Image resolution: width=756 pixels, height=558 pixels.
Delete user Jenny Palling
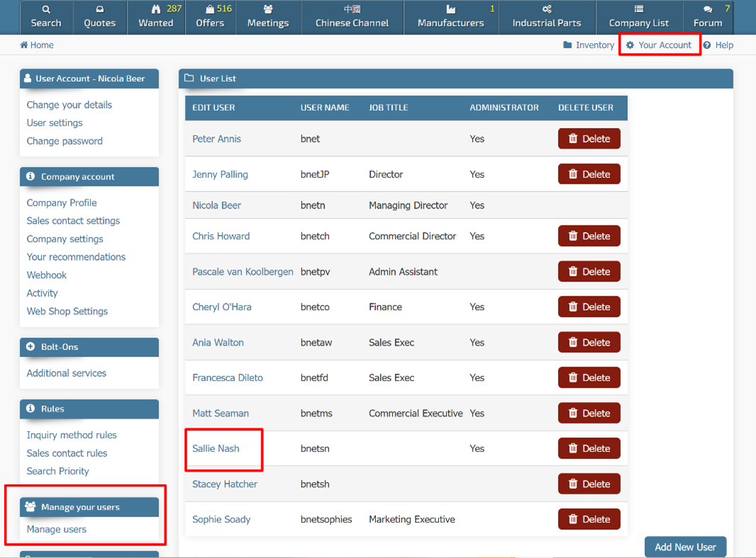[589, 174]
